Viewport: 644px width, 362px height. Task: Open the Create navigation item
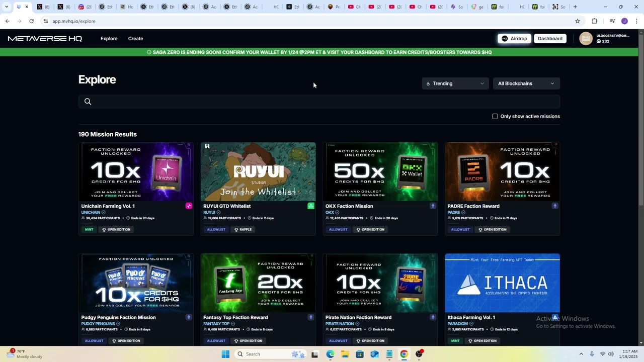[x=135, y=39]
